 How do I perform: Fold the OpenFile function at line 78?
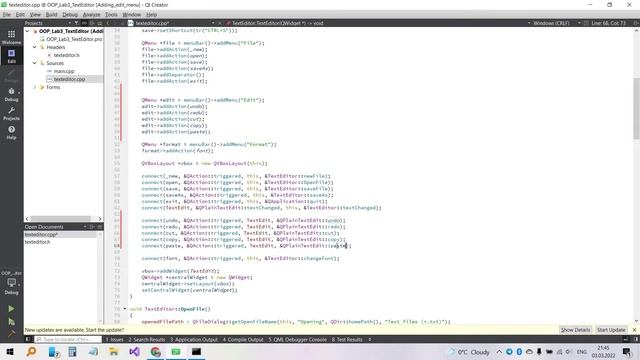(125, 309)
